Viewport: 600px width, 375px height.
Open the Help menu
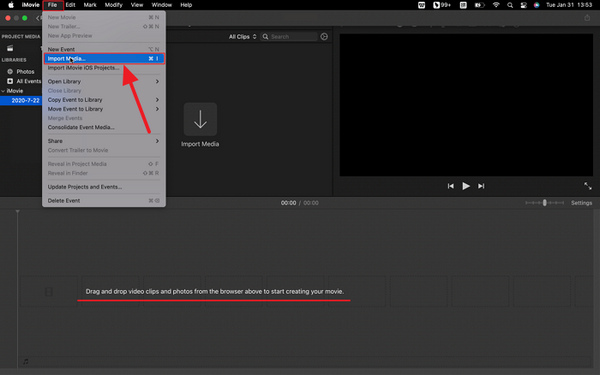tap(186, 5)
